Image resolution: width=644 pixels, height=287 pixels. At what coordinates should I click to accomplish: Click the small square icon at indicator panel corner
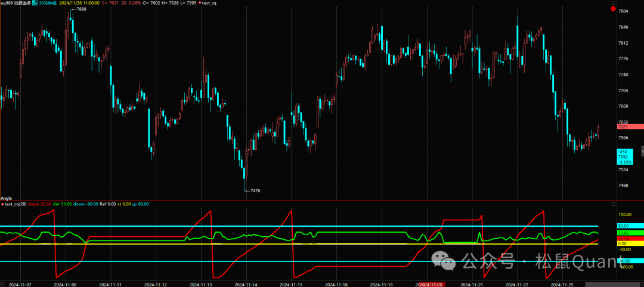pos(614,204)
